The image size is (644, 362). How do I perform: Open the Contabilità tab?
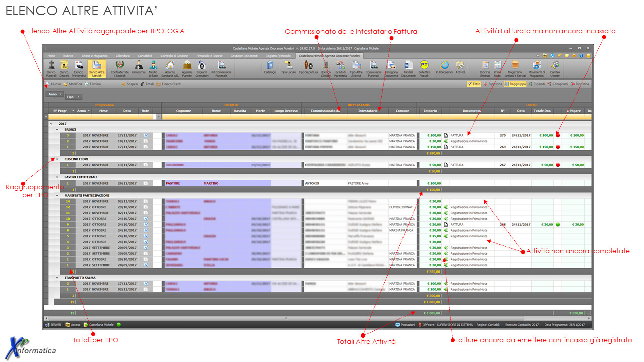(x=145, y=55)
